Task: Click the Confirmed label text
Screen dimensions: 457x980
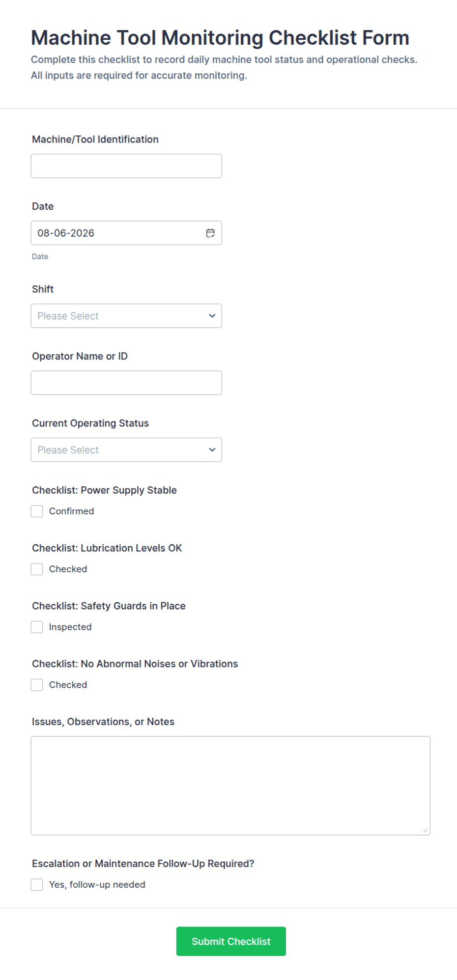Action: pos(71,511)
